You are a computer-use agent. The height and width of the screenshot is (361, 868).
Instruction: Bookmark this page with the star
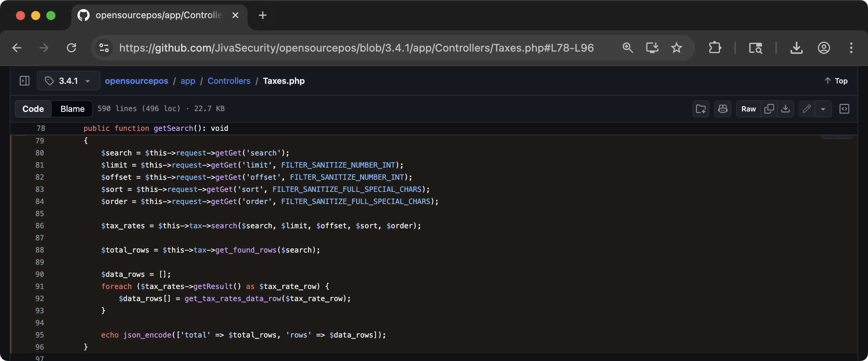(677, 48)
